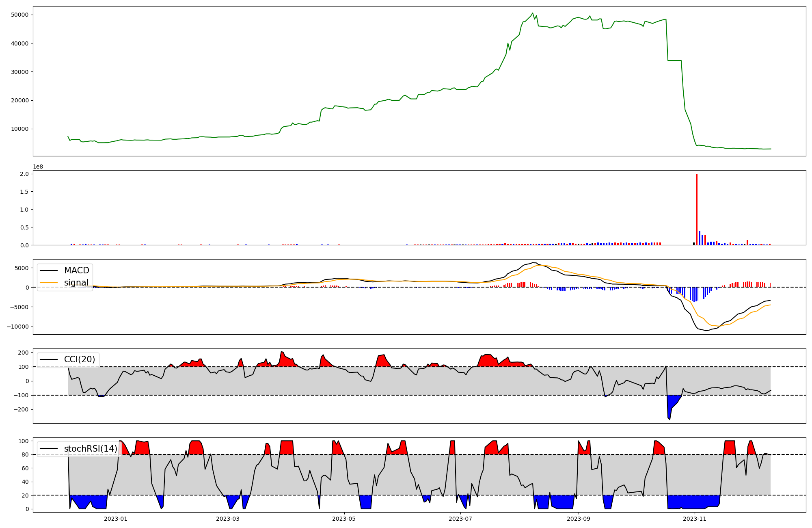Click the 2.0 volume axis tick
Image resolution: width=812 pixels, height=528 pixels.
(x=24, y=174)
